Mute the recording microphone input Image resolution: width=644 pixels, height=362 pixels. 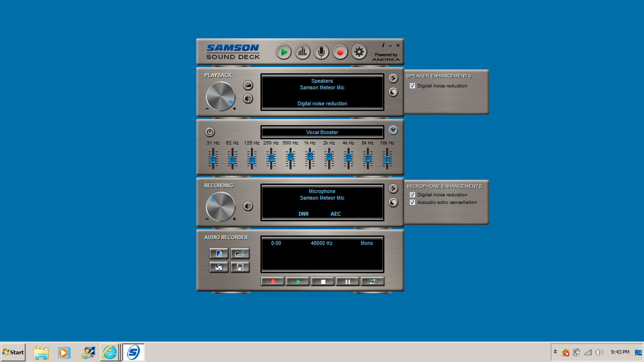[248, 206]
